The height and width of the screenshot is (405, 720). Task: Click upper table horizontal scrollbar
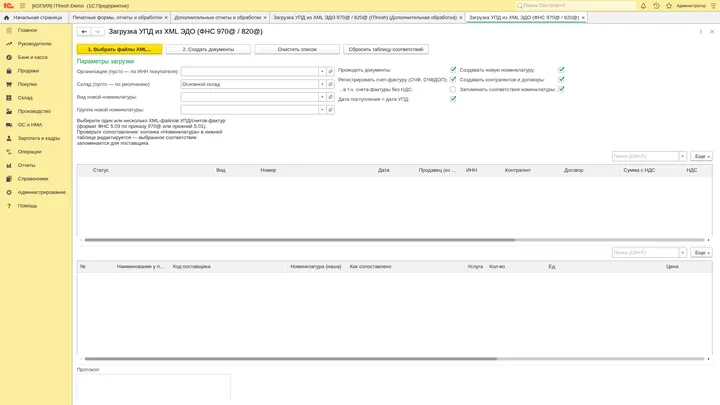(x=300, y=240)
